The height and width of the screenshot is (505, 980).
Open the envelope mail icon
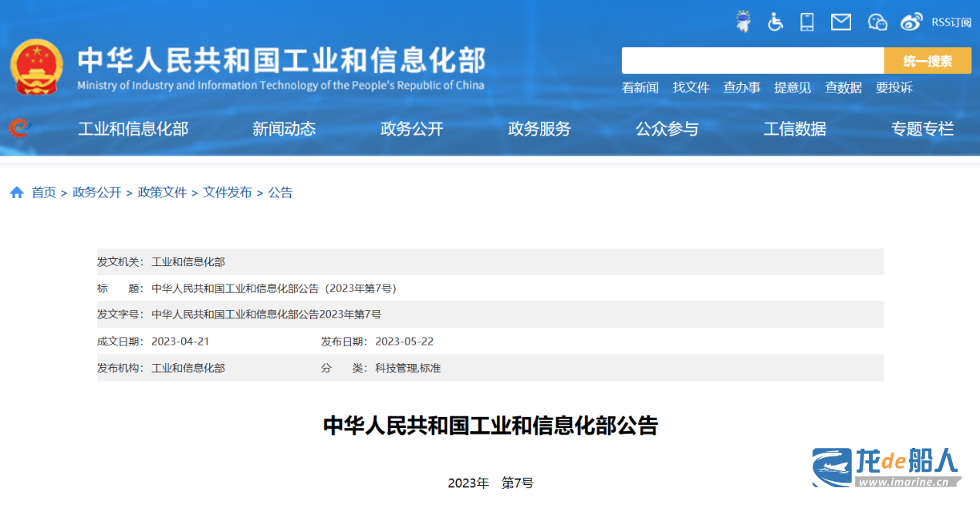840,22
